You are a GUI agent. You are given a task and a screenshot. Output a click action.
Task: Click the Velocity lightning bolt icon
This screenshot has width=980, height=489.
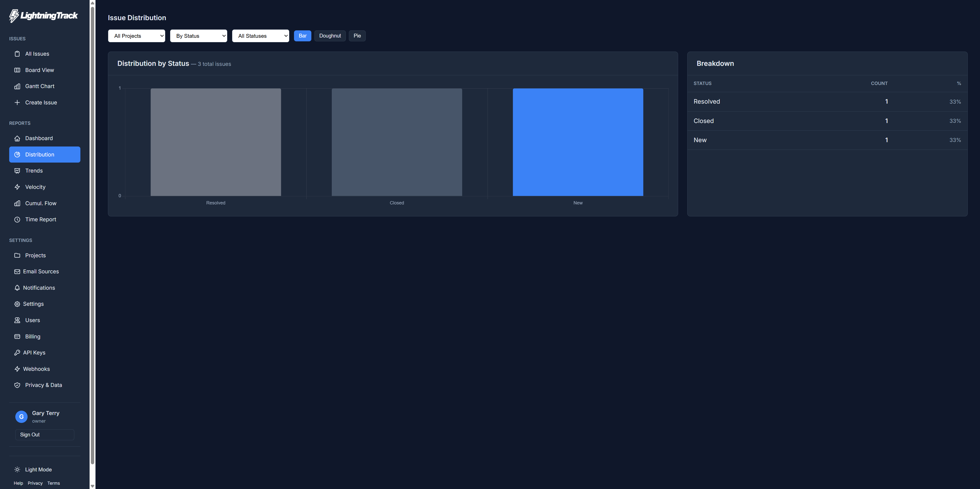click(18, 187)
